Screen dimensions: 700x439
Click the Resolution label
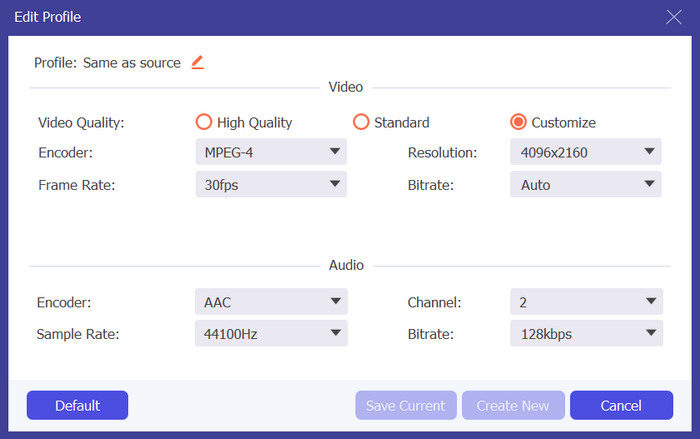[x=442, y=153]
